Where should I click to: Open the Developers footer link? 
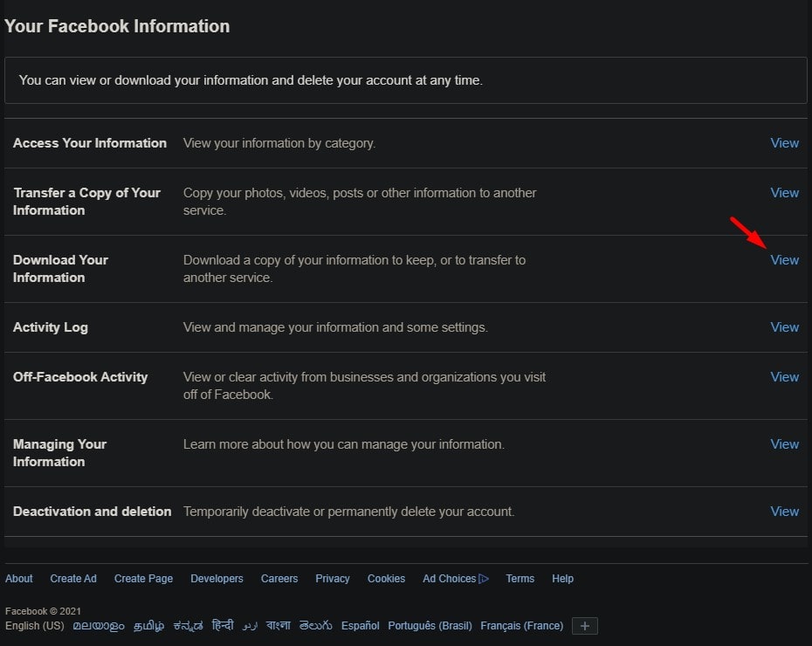coord(217,578)
